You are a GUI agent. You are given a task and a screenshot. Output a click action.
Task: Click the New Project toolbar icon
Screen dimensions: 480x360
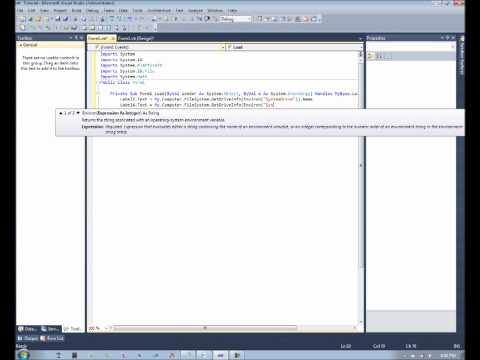coord(23,19)
